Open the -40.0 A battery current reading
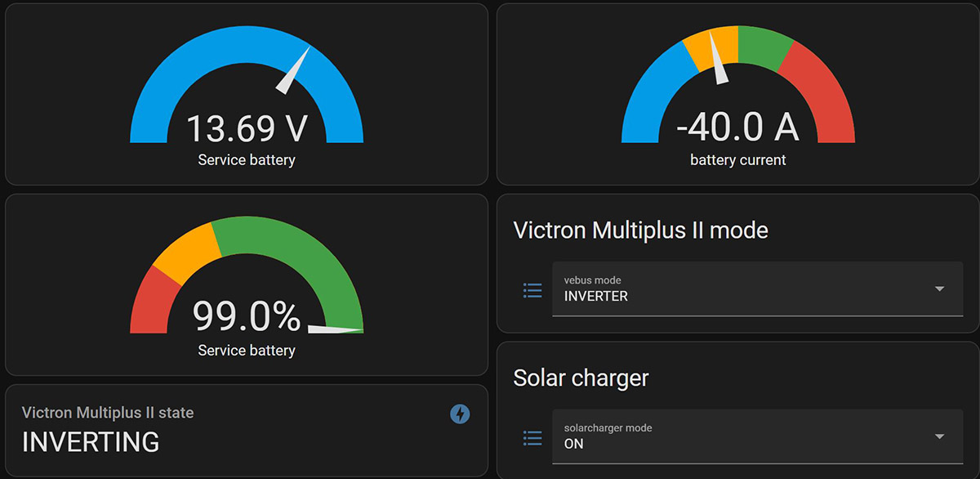The image size is (980, 479). [x=737, y=127]
